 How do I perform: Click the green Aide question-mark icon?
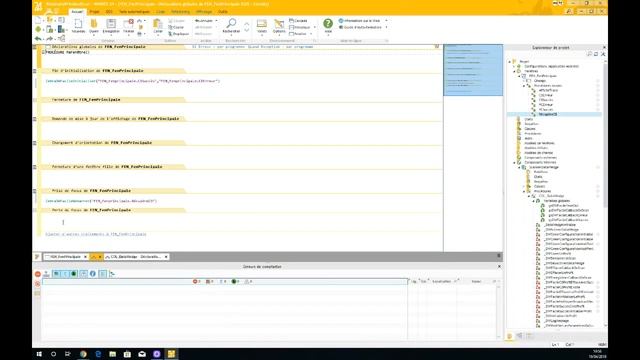(328, 24)
